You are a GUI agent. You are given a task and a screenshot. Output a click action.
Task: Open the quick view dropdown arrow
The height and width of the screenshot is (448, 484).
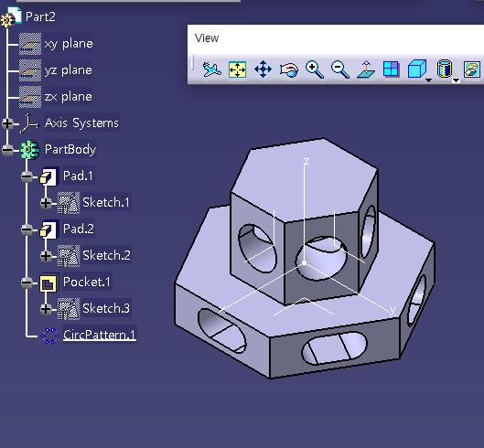(x=429, y=80)
